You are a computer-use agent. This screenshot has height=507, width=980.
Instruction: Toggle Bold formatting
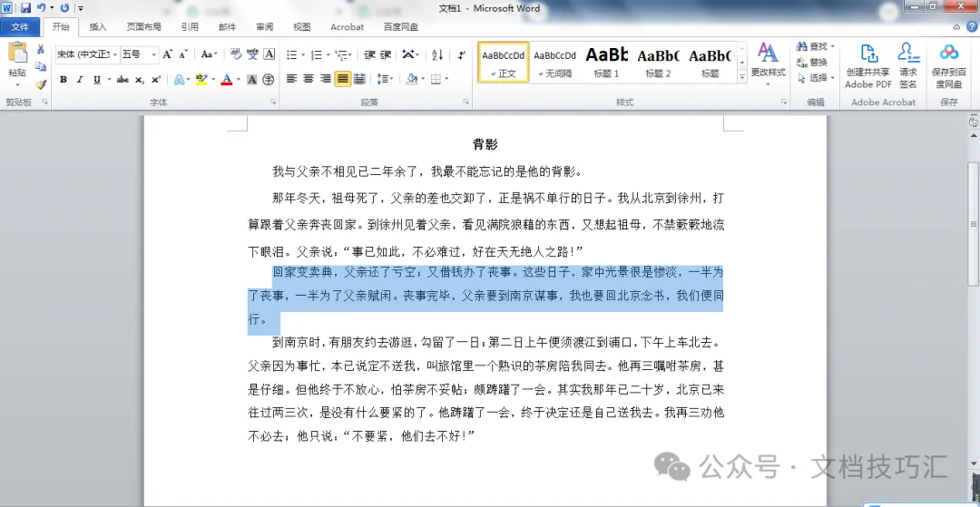(x=64, y=79)
